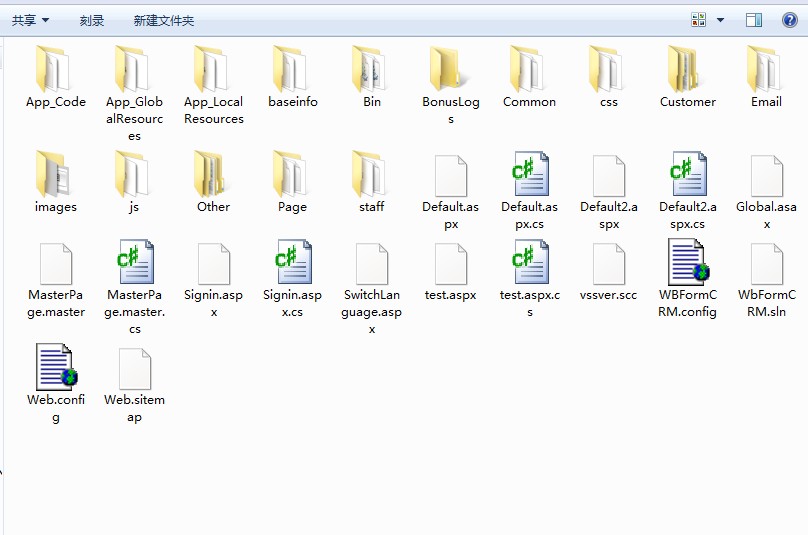Select the css folder icon

tap(608, 70)
